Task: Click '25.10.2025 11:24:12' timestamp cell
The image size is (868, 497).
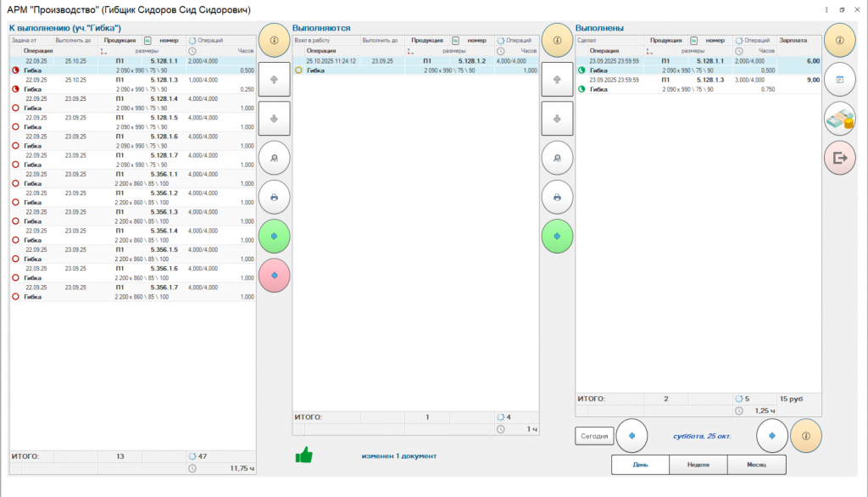Action: coord(331,61)
